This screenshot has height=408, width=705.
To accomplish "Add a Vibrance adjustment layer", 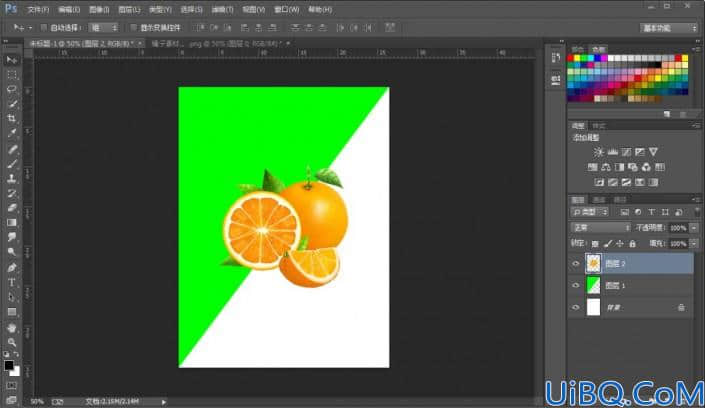I will tap(653, 152).
